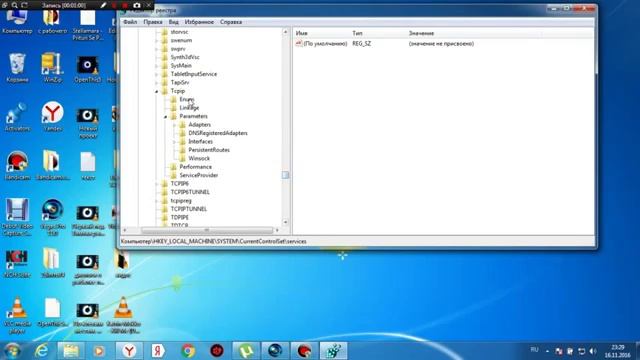The height and width of the screenshot is (360, 640).
Task: Open Internet Explorer from the taskbar
Action: coord(41,351)
